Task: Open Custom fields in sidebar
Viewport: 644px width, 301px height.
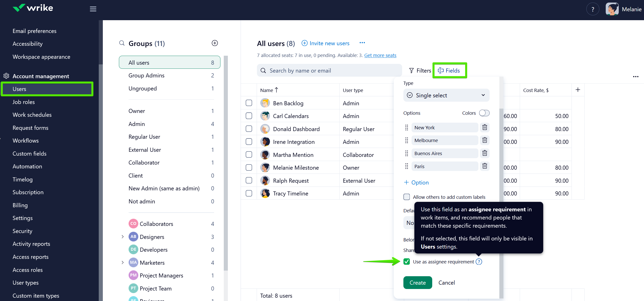Action: coord(30,154)
